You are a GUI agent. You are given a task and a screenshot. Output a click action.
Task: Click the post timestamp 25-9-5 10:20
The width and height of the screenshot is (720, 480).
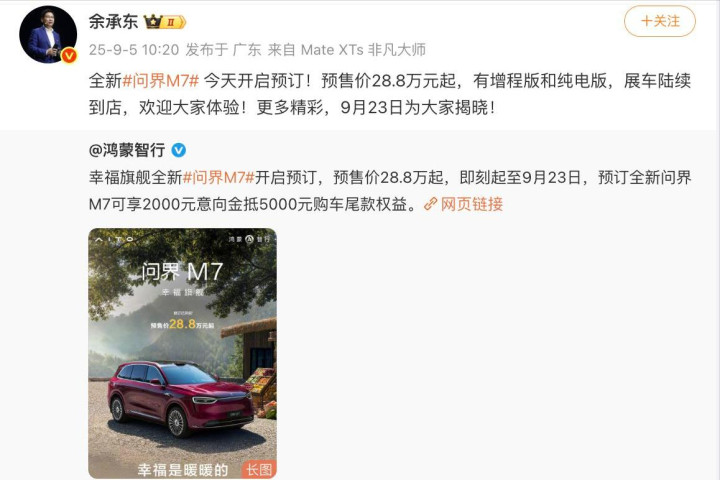pyautogui.click(x=134, y=50)
